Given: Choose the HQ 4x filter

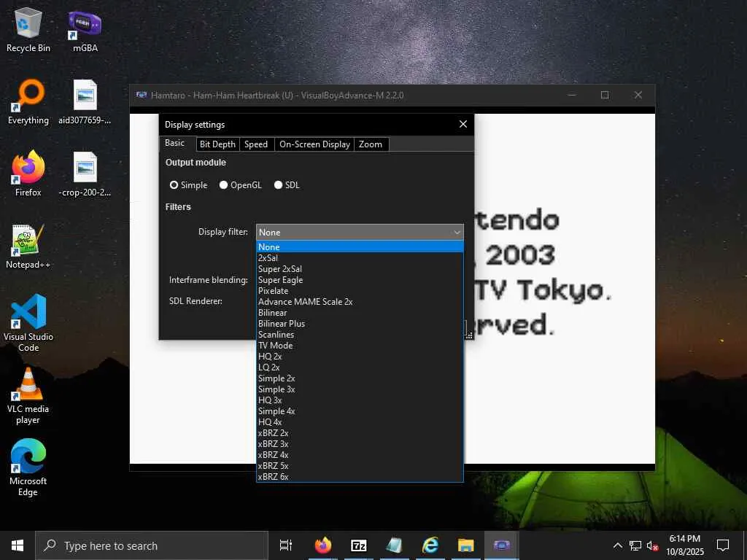Looking at the screenshot, I should (360, 422).
